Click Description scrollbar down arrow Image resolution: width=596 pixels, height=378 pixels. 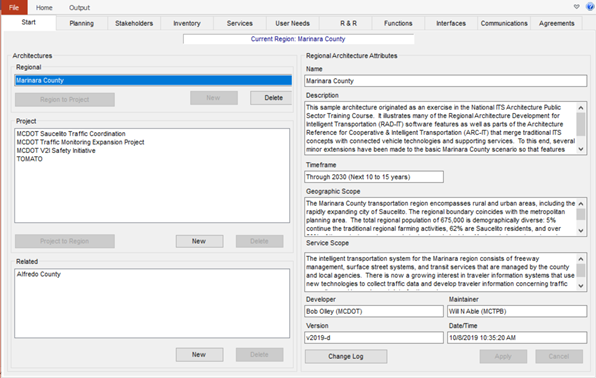[581, 149]
